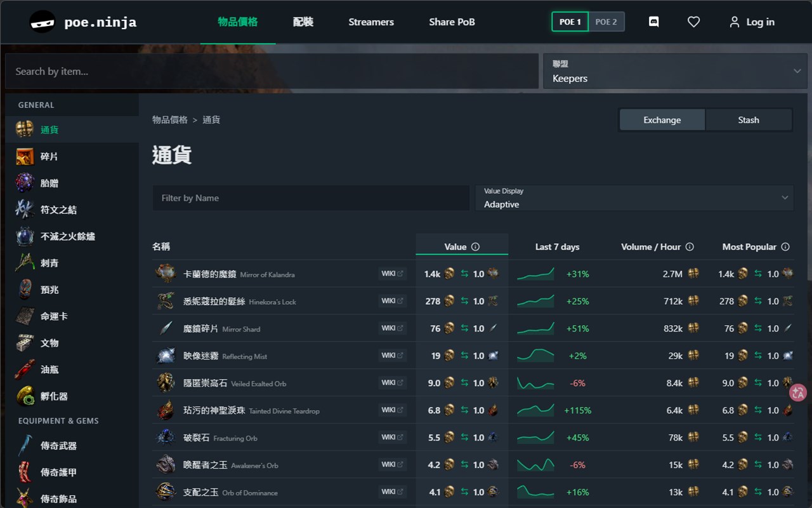
Task: Open WIKI link for Veiled Exalted Orb
Action: (391, 383)
